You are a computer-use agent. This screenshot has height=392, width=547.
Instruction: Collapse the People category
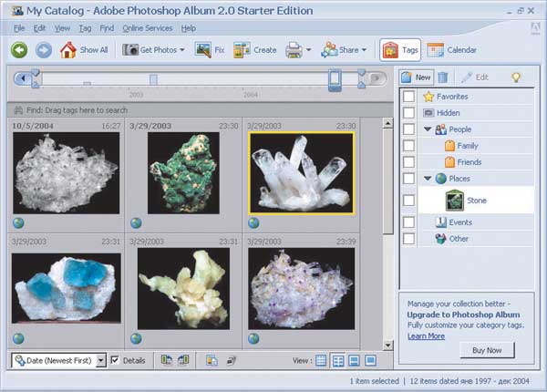(x=428, y=129)
